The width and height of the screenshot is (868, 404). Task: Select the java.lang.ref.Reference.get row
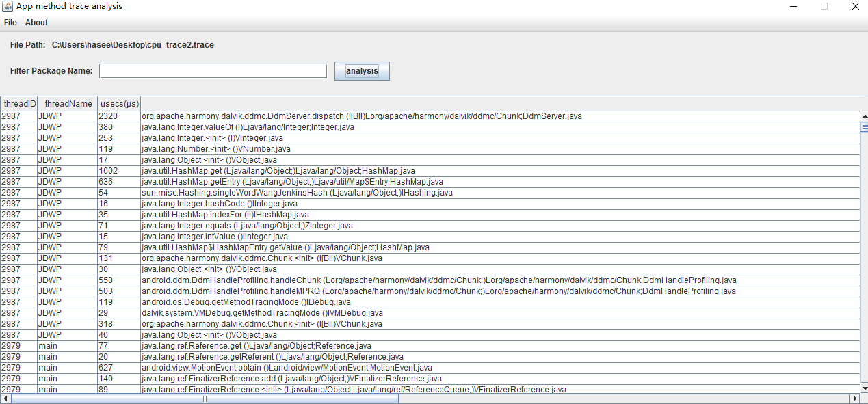(430, 346)
